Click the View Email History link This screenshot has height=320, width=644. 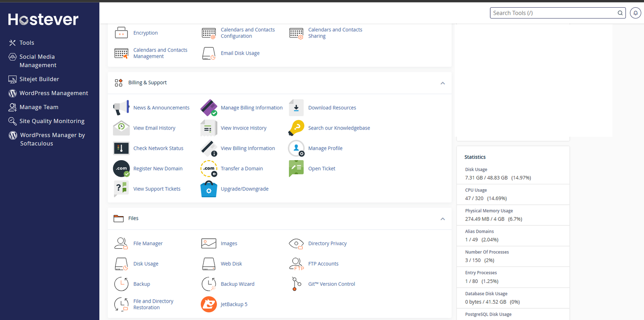[x=154, y=128]
